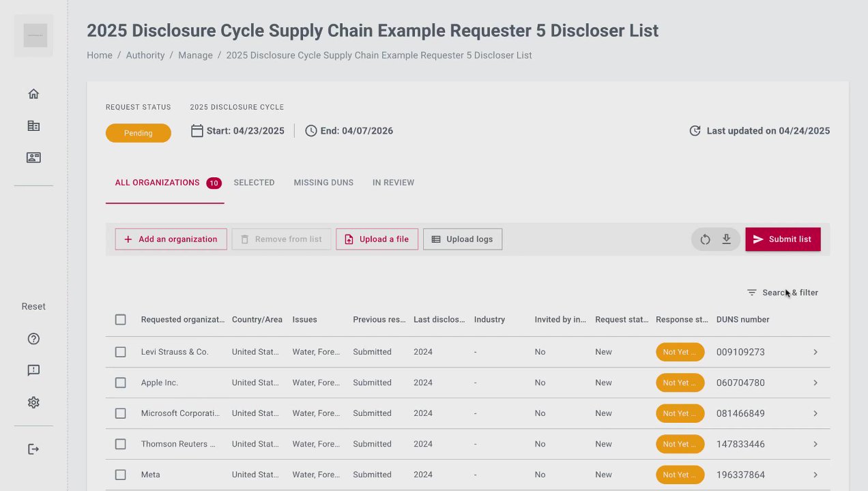Switch to the In Review tab

pos(393,183)
